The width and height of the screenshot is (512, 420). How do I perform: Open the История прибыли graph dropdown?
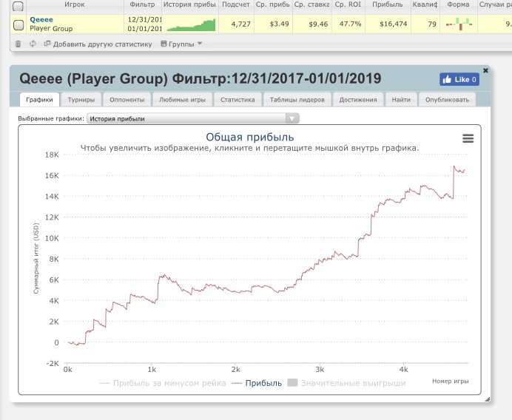click(x=192, y=118)
